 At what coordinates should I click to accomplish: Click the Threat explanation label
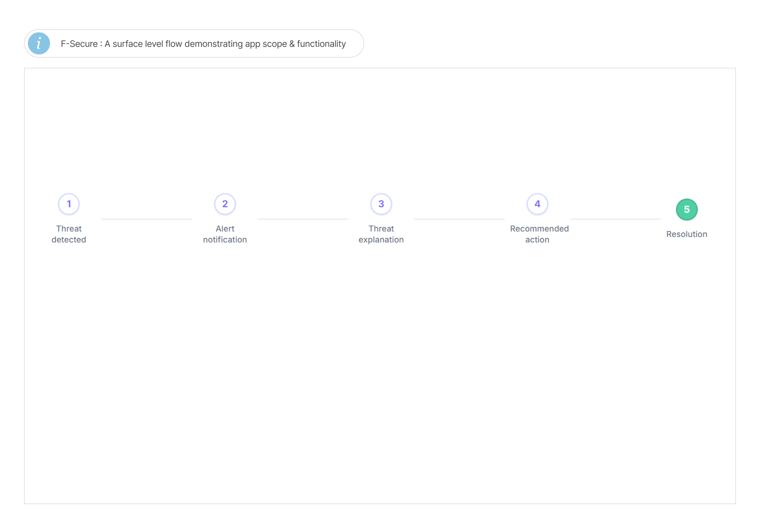pyautogui.click(x=381, y=234)
